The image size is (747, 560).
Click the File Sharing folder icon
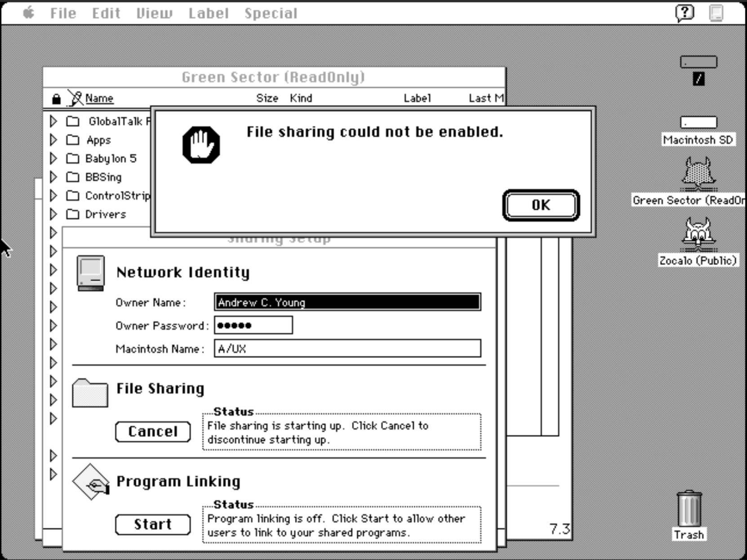[x=90, y=393]
